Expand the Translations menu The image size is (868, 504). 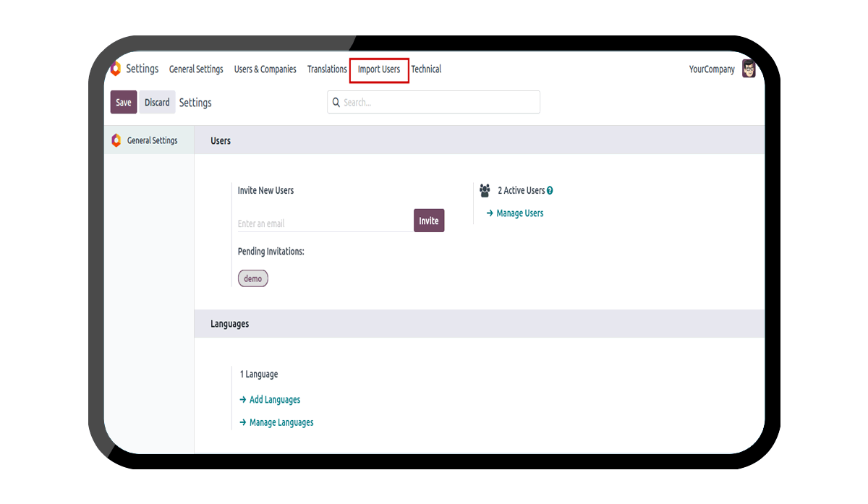pyautogui.click(x=327, y=69)
